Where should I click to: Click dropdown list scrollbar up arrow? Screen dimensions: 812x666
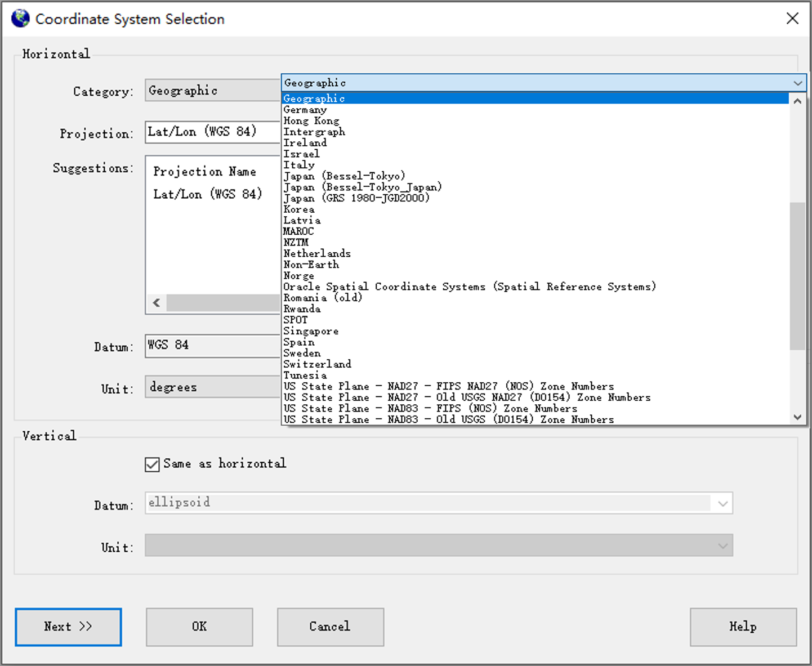click(x=797, y=101)
